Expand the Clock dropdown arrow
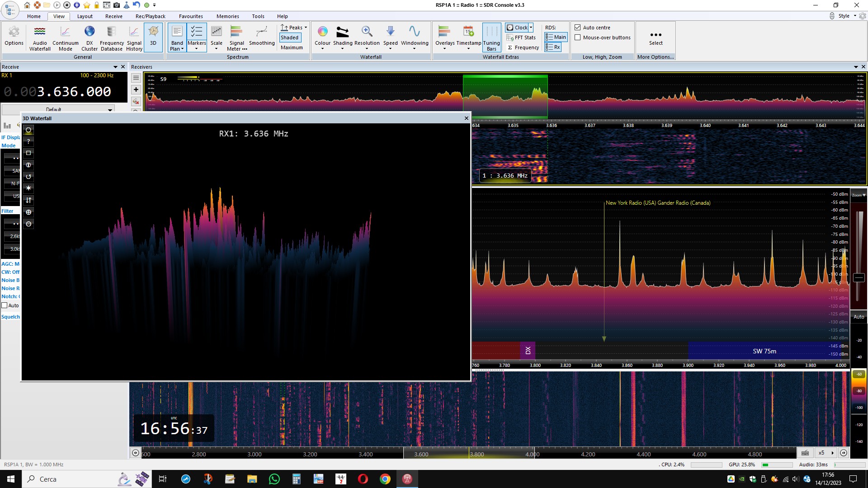 pos(531,28)
